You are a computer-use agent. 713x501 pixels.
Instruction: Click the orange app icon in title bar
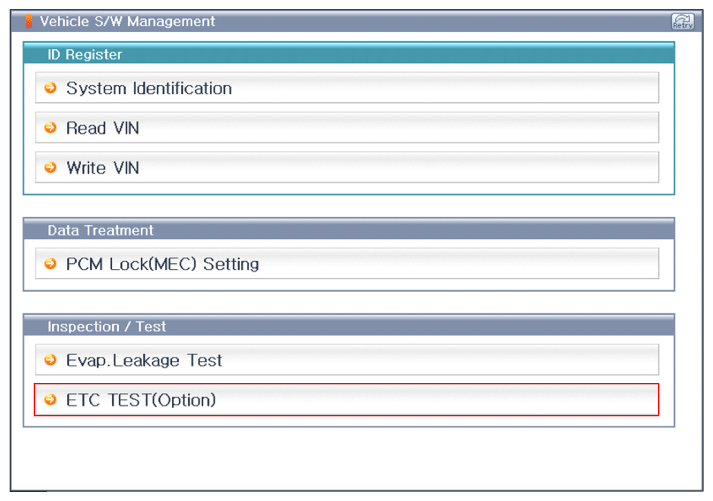(29, 21)
